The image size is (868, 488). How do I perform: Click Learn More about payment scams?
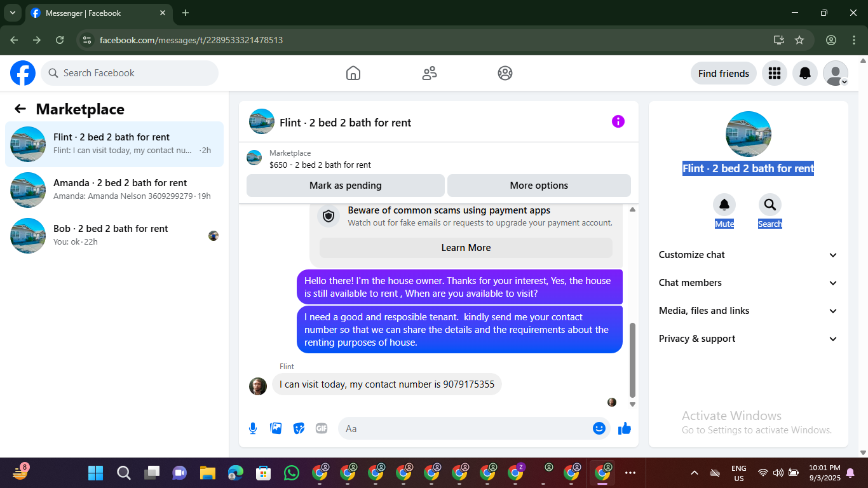click(x=466, y=248)
